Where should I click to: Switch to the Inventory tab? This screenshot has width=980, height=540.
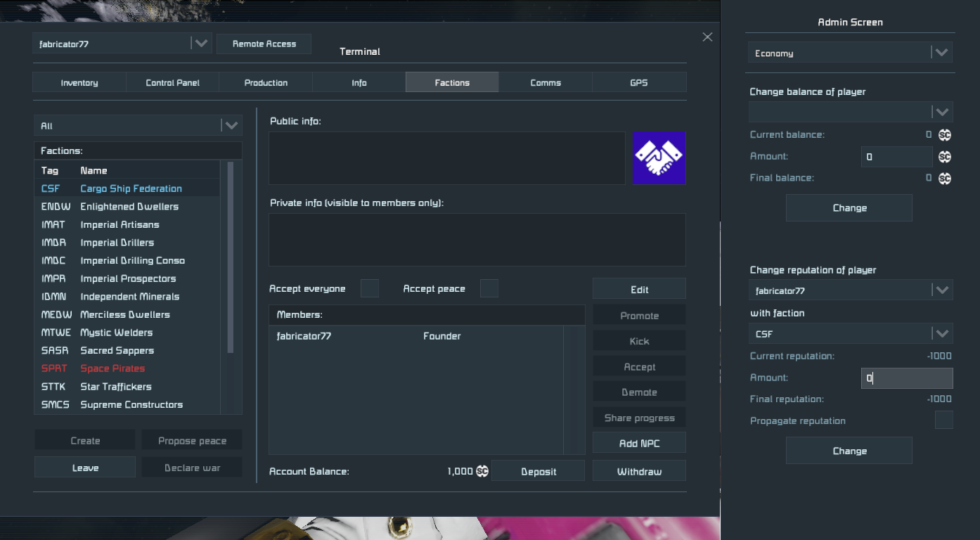point(79,82)
